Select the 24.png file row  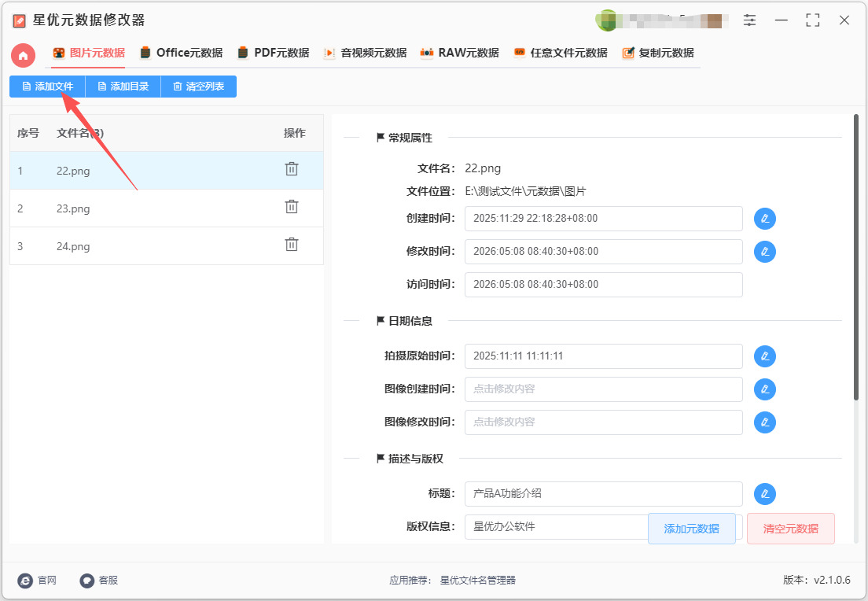(x=167, y=246)
